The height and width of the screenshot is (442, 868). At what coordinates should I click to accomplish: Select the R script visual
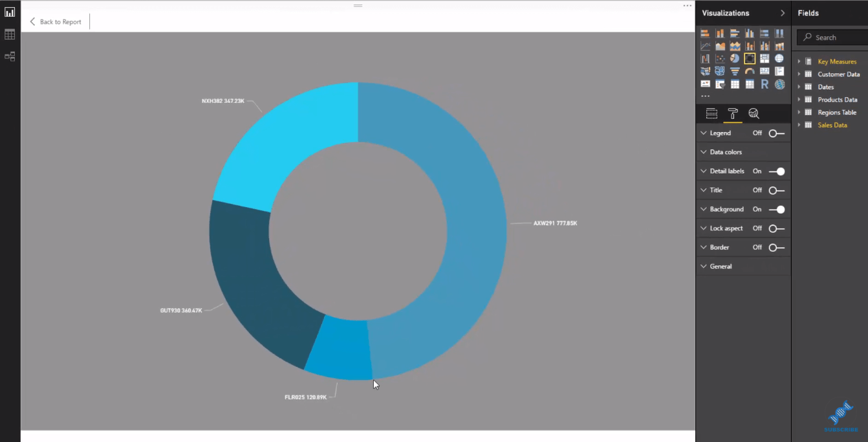pos(765,84)
